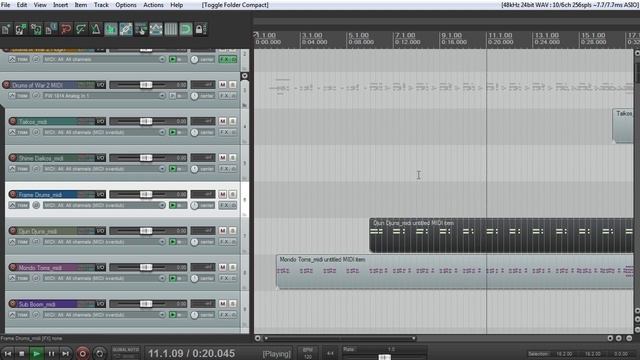This screenshot has height=360, width=640.
Task: Toggle the Snap magnet toolbar icon
Action: [x=186, y=29]
